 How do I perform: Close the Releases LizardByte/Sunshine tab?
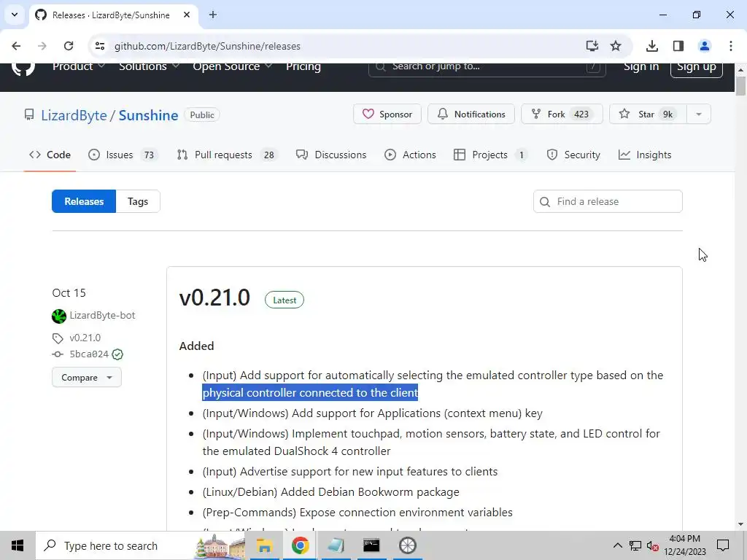(x=187, y=15)
